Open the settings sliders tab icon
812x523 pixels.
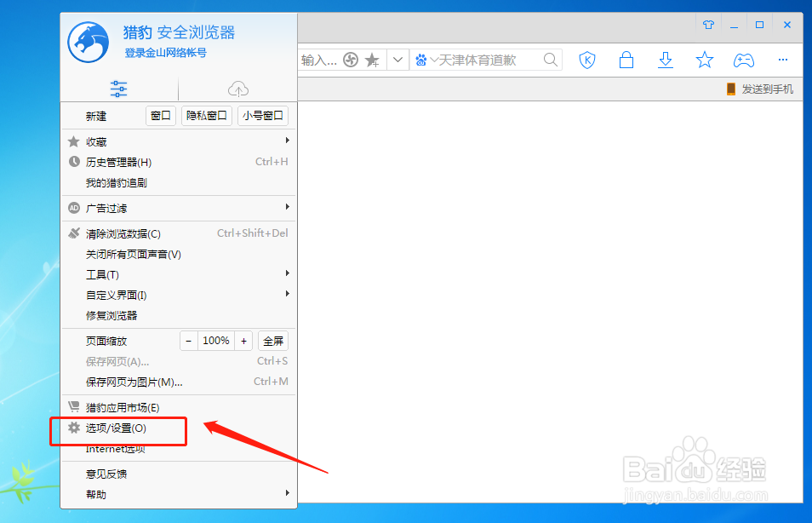click(118, 89)
